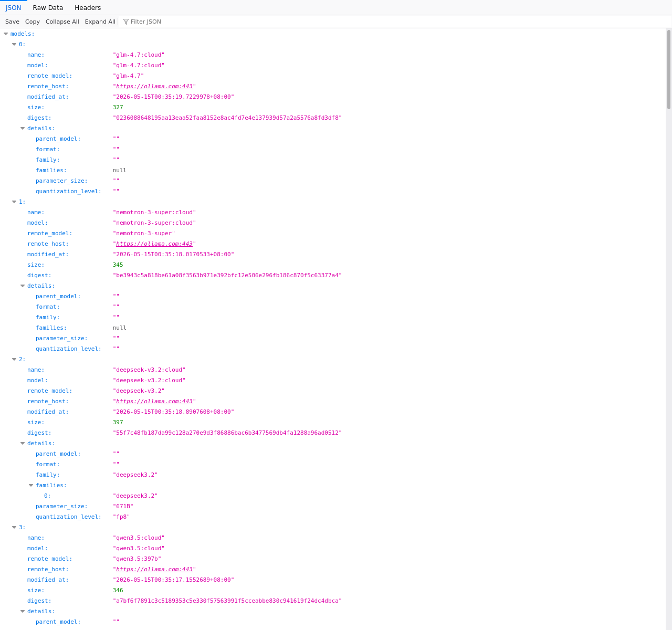
Task: Collapse details node under deepseek-v3.2 entry
Action: pyautogui.click(x=23, y=443)
